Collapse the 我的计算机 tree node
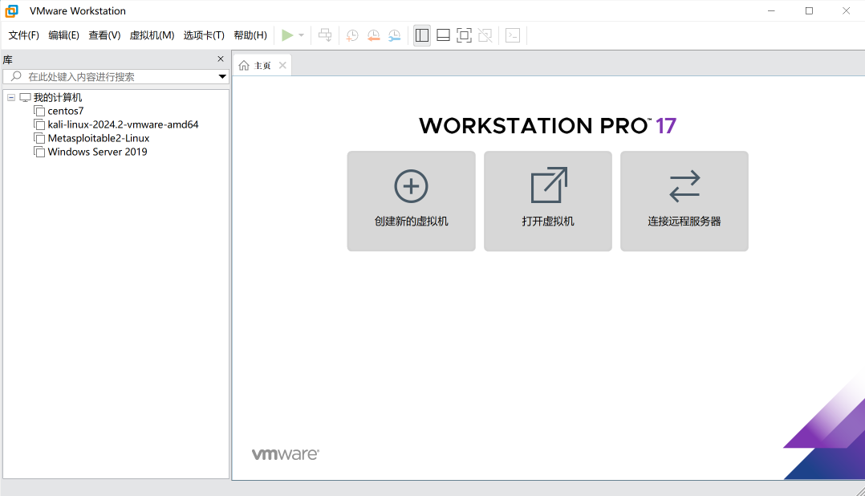This screenshot has height=496, width=865. tap(11, 97)
